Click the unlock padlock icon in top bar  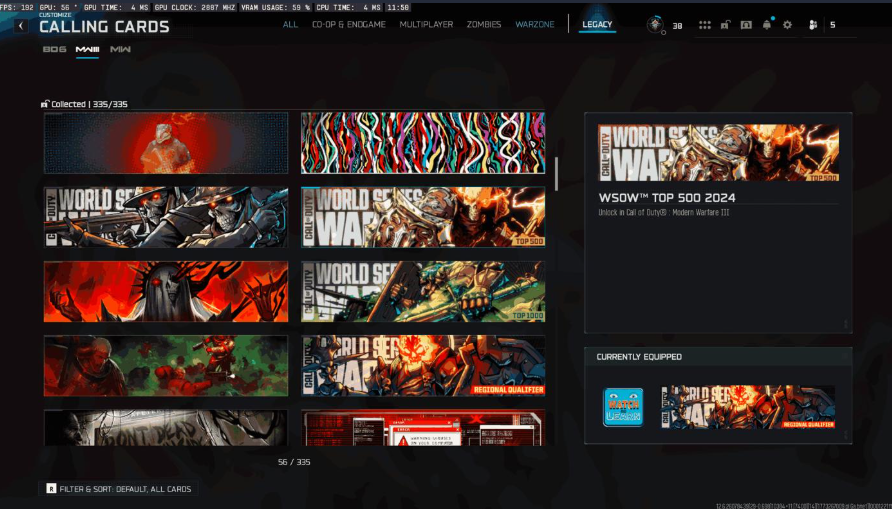pyautogui.click(x=725, y=25)
